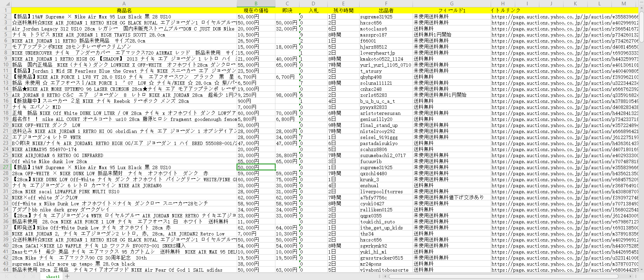Screen dimensions: 644x280
Task: Select the エアジョーダン4 レトロ WNTR title cell
Action: coord(124,137)
